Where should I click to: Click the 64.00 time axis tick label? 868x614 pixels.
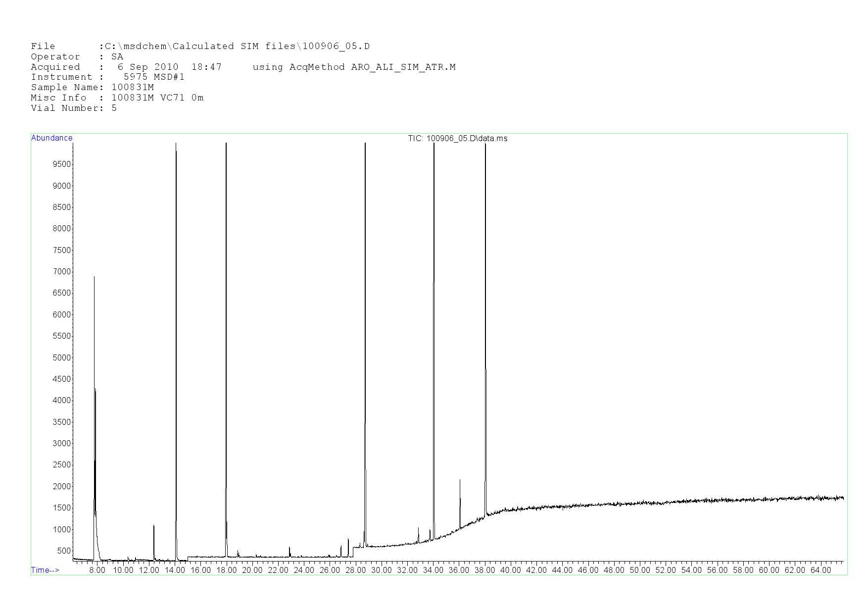[820, 570]
